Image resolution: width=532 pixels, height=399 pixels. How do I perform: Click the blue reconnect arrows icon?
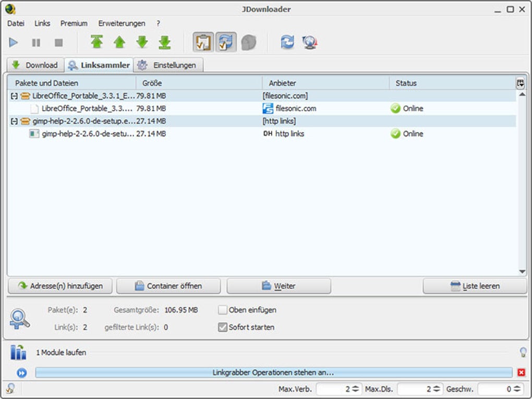tap(287, 42)
